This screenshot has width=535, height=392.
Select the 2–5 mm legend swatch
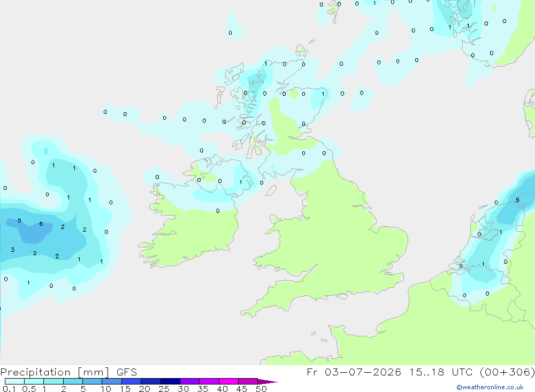coord(73,381)
